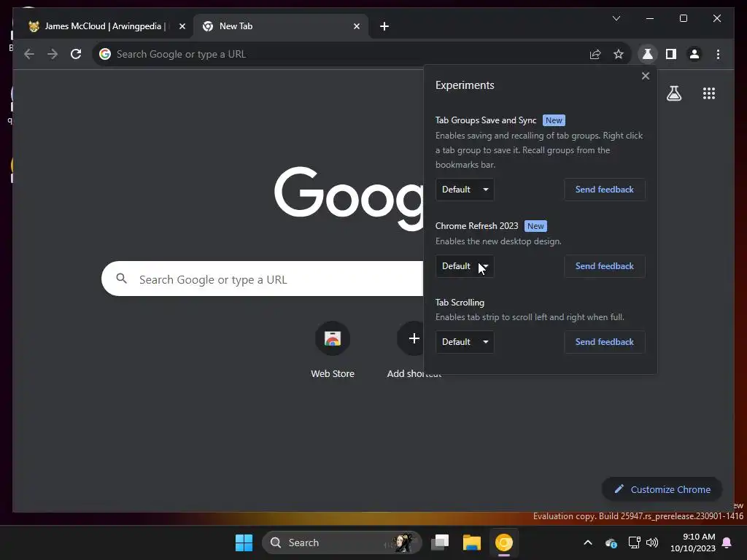Toggle the Experiments flask toolbar icon
The width and height of the screenshot is (747, 560).
(x=648, y=54)
